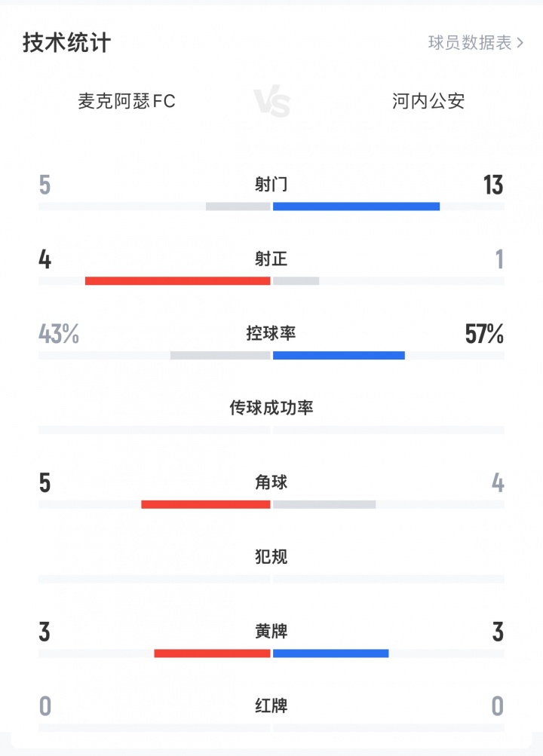Select away team name 河内公安
Screen dimensions: 543x756
click(x=428, y=101)
